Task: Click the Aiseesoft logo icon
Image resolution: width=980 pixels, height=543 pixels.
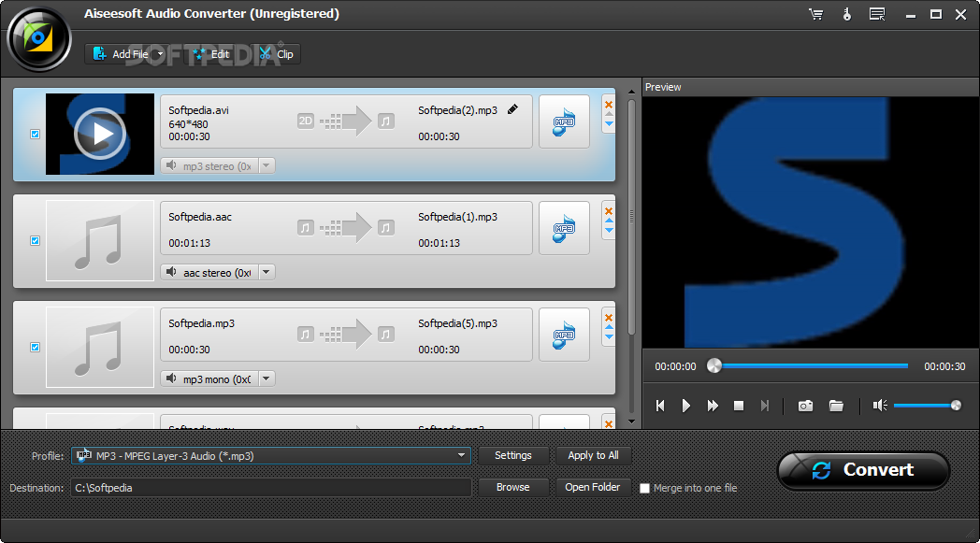Action: point(38,38)
